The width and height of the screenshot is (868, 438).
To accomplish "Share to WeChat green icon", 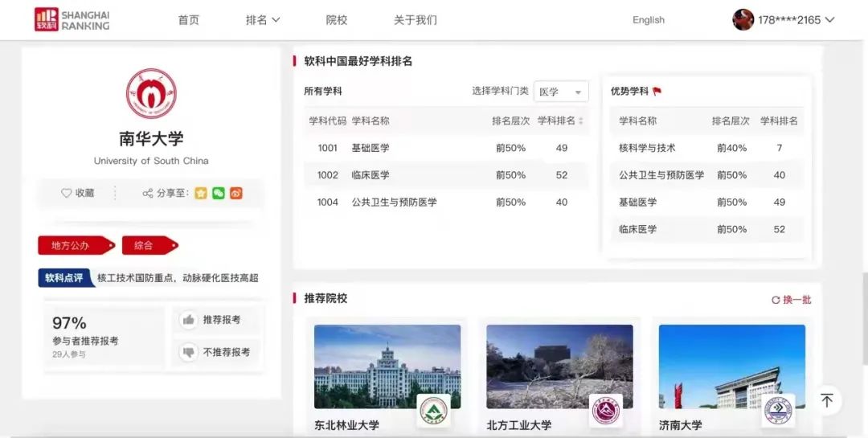I will click(219, 193).
